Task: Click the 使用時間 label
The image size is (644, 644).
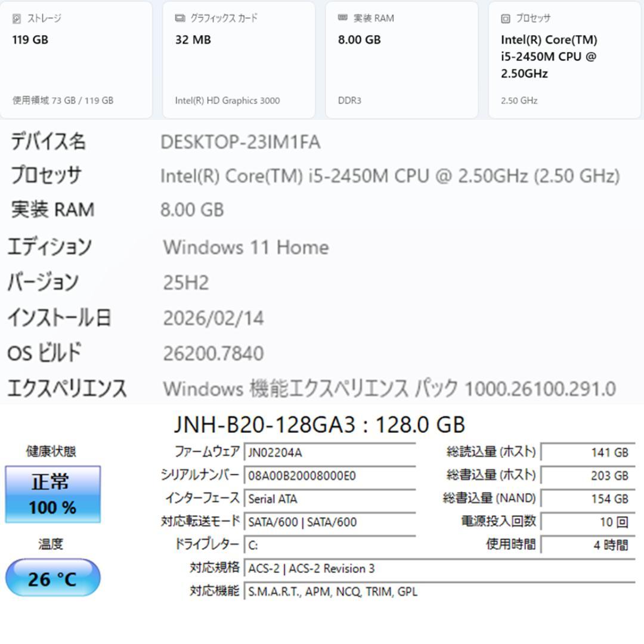Action: tap(511, 544)
